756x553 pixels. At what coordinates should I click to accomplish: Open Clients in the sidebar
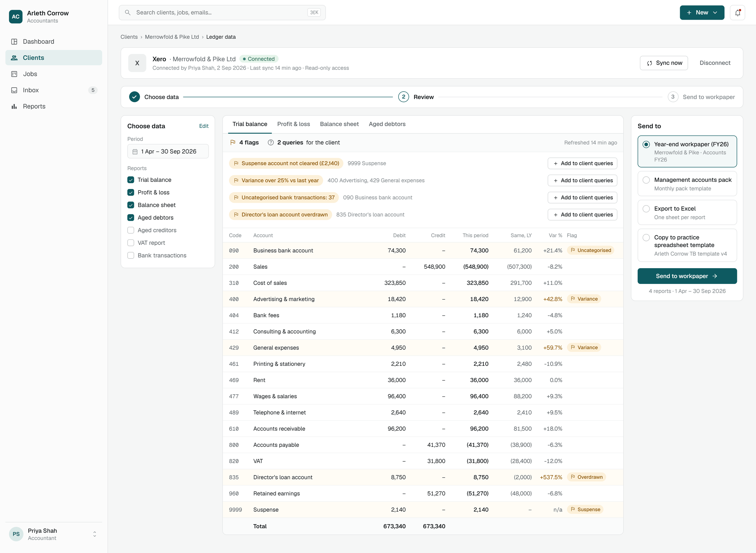click(54, 57)
